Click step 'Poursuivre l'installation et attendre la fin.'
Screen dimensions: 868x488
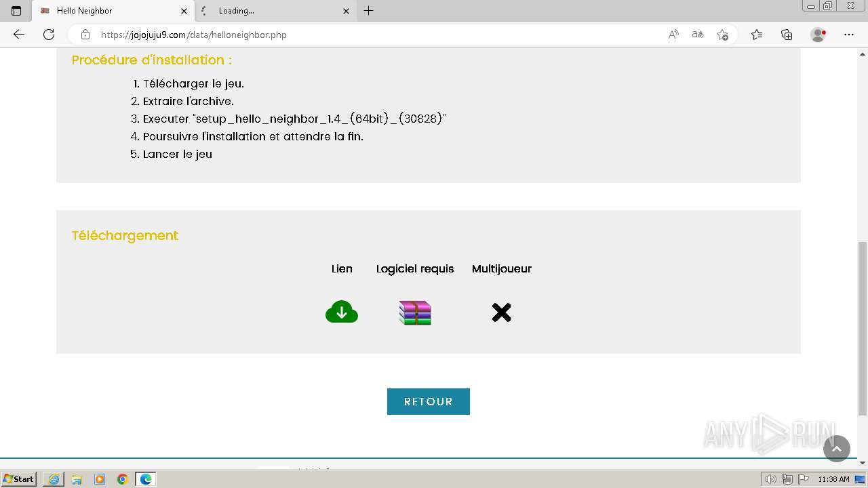253,137
